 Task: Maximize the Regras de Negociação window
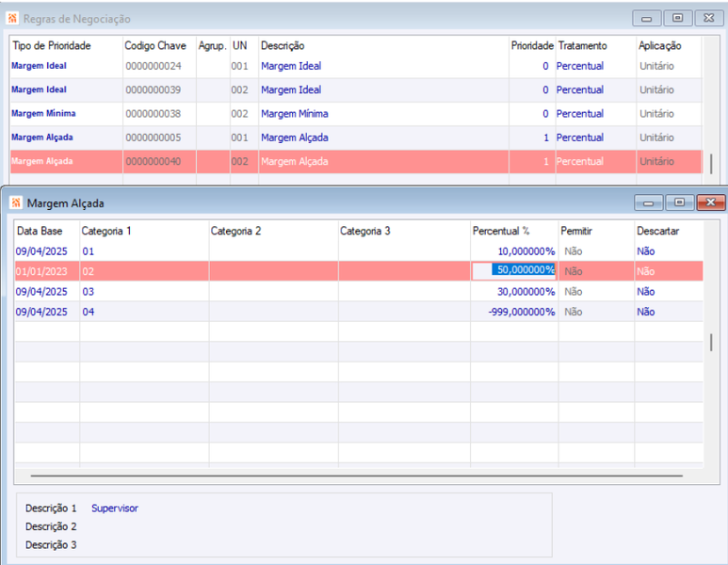pos(677,18)
